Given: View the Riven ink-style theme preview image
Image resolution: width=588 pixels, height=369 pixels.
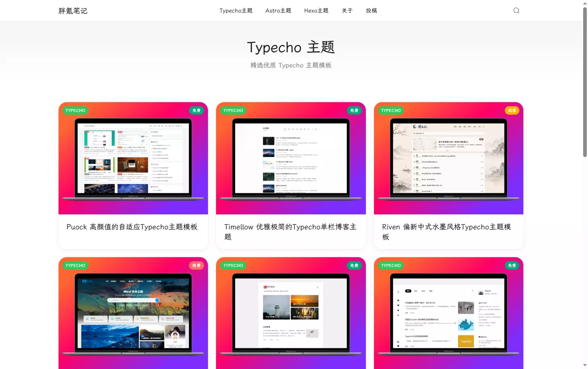Looking at the screenshot, I should [449, 158].
